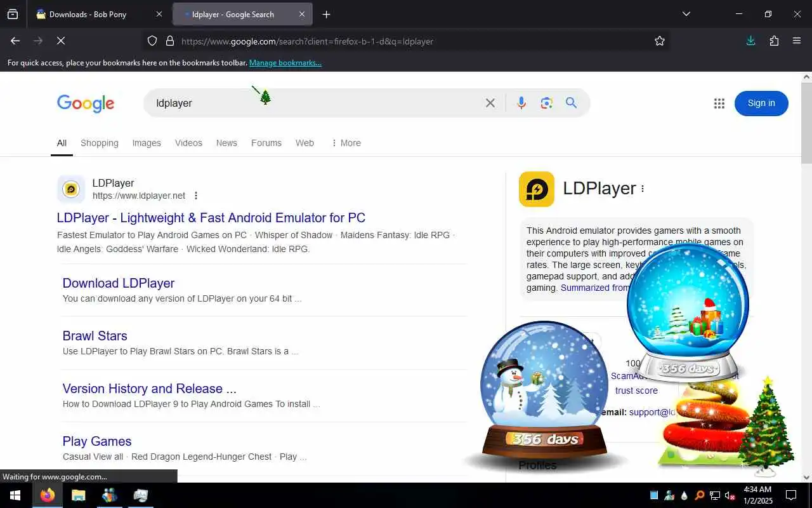Open a new browser tab
812x508 pixels.
(x=326, y=14)
